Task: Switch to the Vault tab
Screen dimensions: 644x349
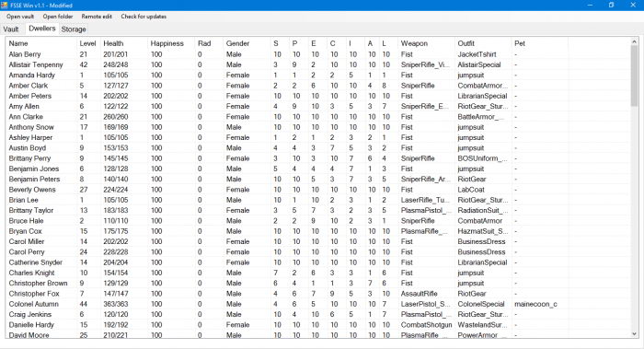Action: pos(11,29)
